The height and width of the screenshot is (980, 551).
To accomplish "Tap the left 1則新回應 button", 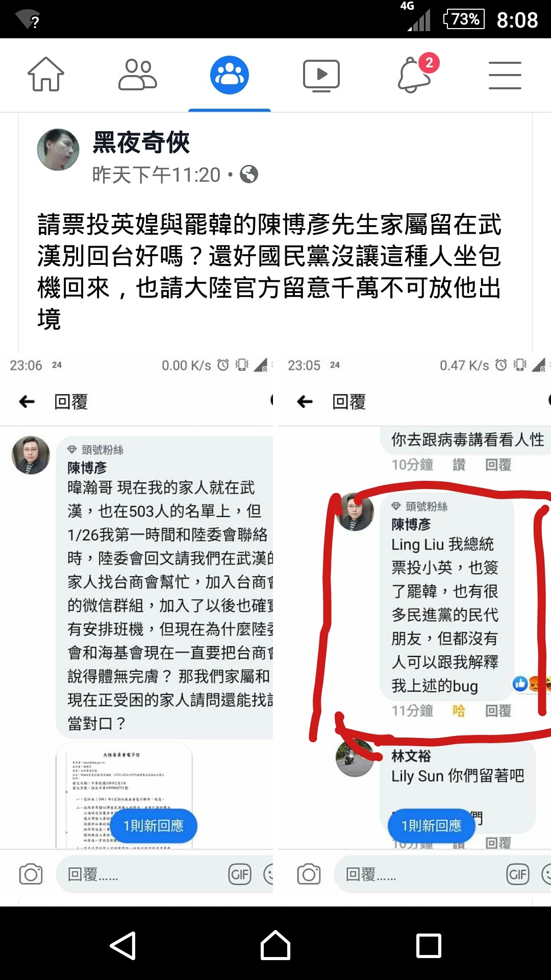I will (153, 826).
